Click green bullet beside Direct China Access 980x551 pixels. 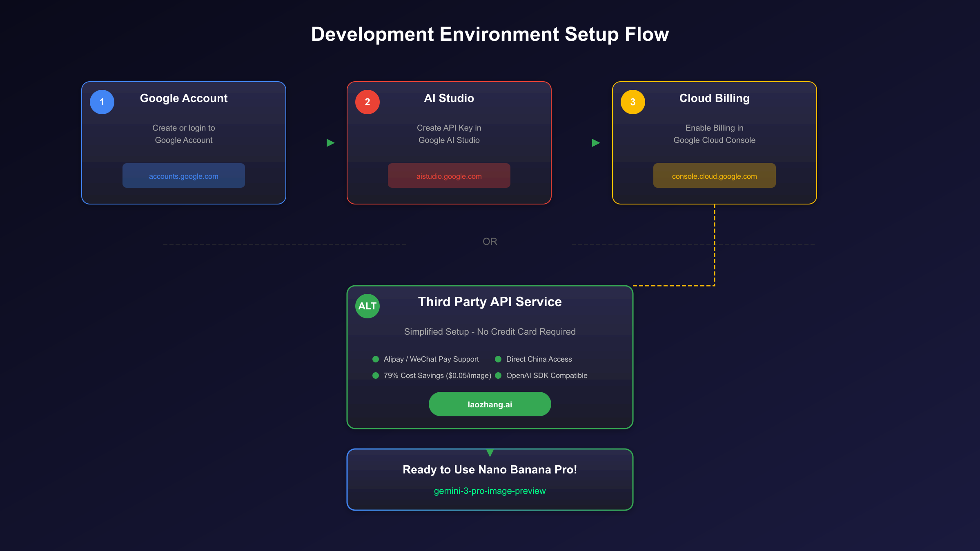pos(498,359)
